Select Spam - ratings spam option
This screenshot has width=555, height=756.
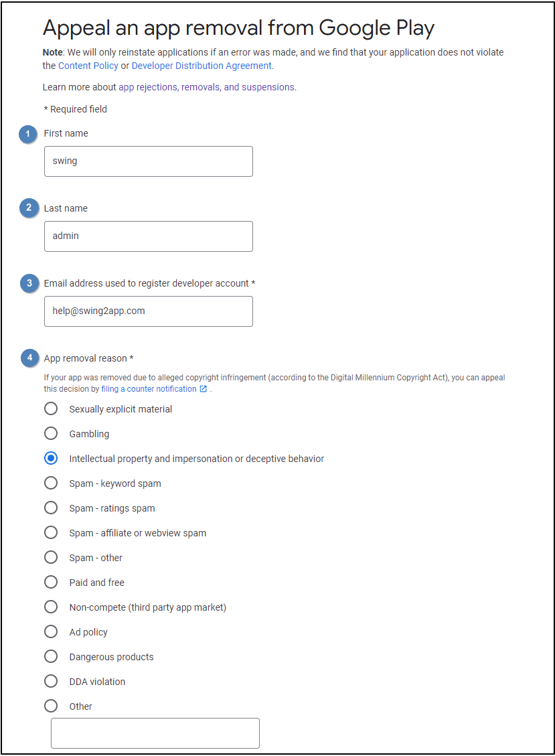click(x=51, y=508)
